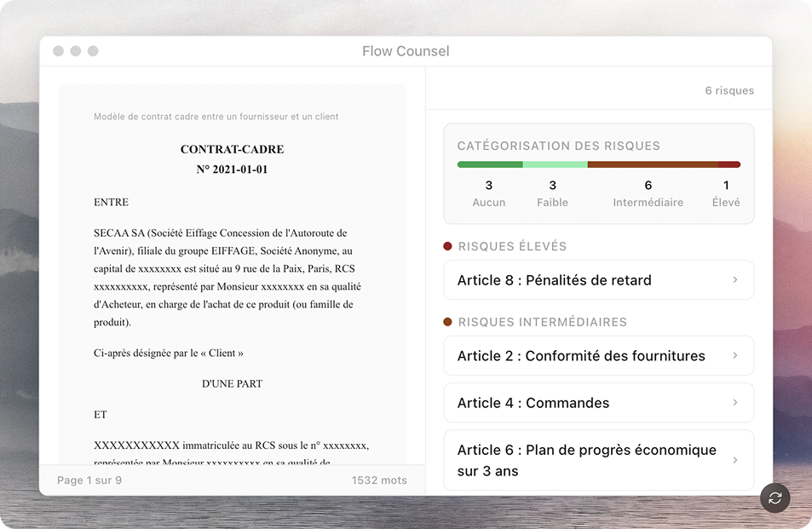Select the Aucun count of 3
The height and width of the screenshot is (529, 812).
pyautogui.click(x=489, y=186)
